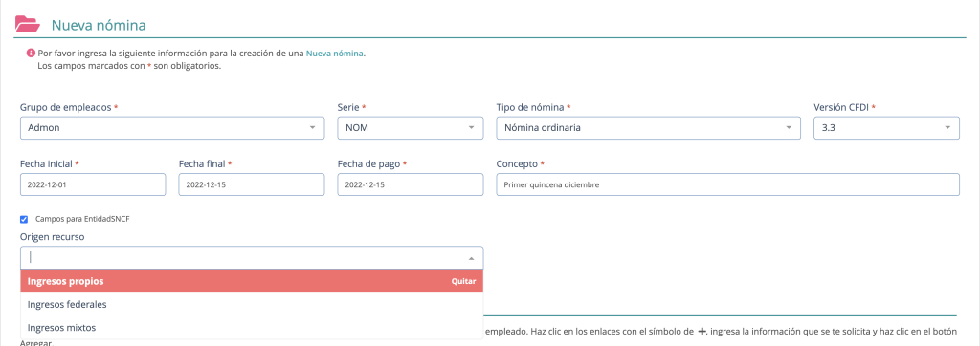Click the pink folder icon beside Nueva nómina
Image resolution: width=980 pixels, height=346 pixels.
pos(27,24)
